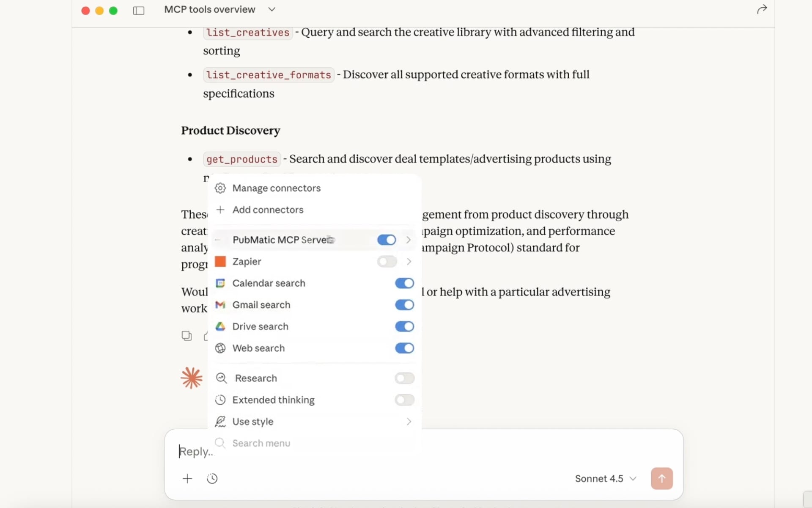Image resolution: width=812 pixels, height=508 pixels.
Task: Click the Add connectors plus icon
Action: 220,210
